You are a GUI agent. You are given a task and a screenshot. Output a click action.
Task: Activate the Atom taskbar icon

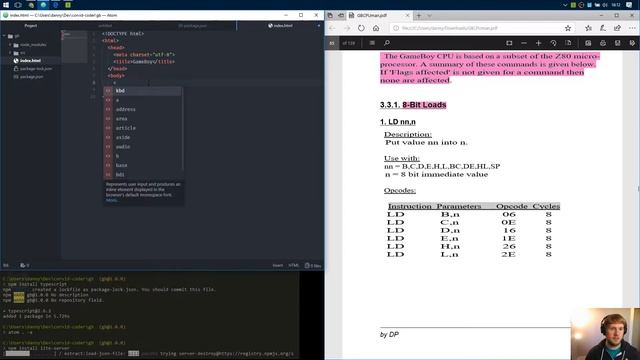43,5
